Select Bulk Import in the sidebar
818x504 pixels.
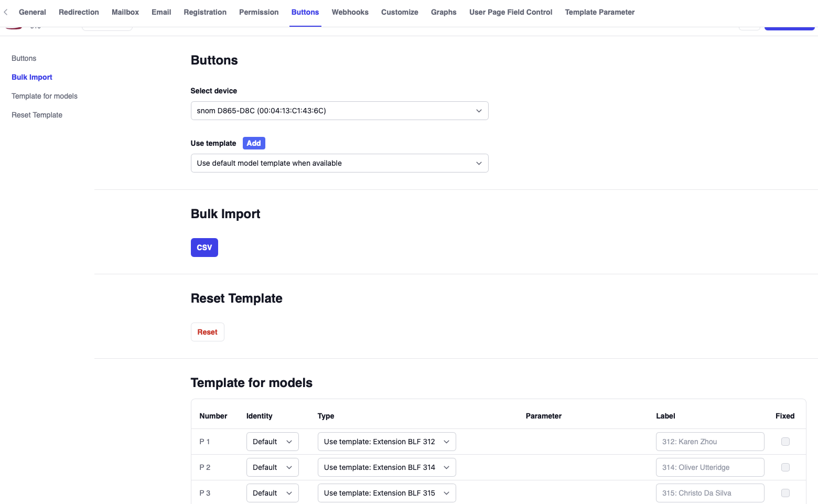point(32,77)
